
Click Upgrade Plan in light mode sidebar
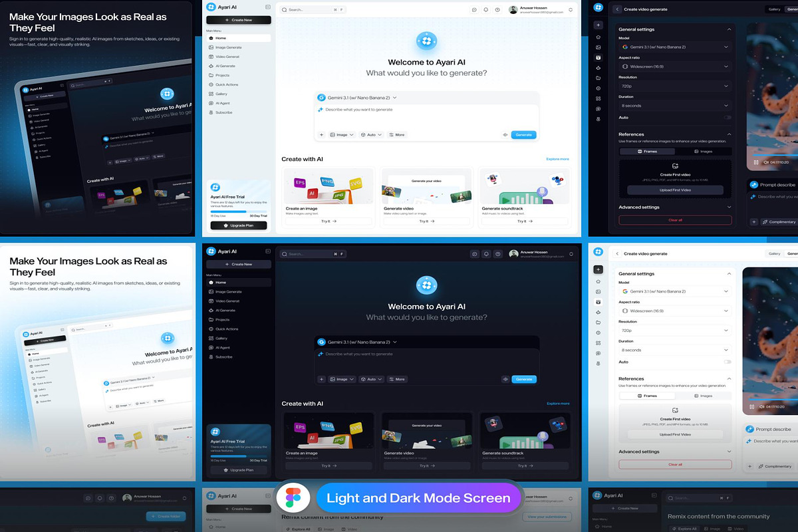coord(239,225)
